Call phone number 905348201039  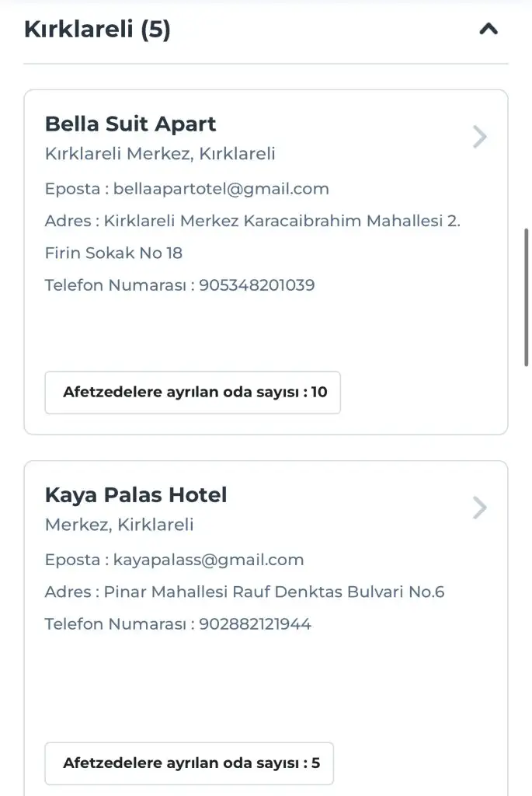(x=257, y=285)
